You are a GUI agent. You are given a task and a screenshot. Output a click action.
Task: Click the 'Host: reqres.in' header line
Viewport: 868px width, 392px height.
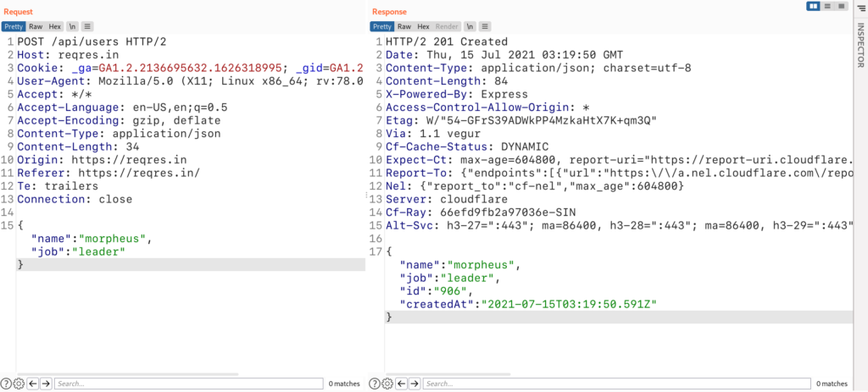(68, 55)
